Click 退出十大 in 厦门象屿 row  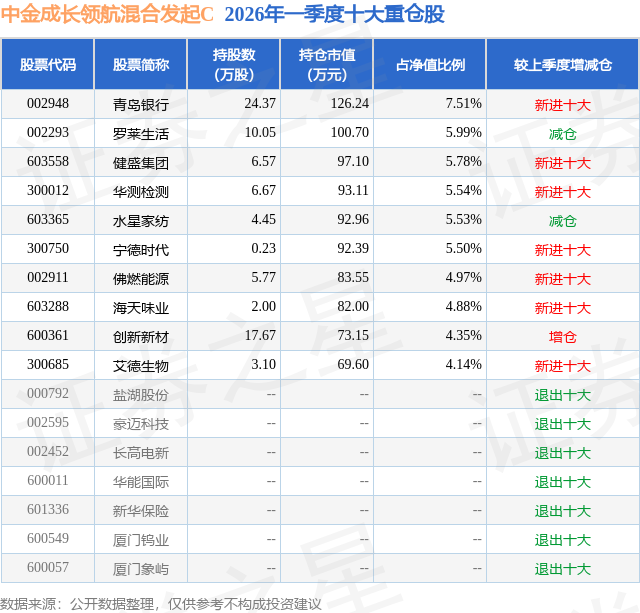click(x=563, y=569)
